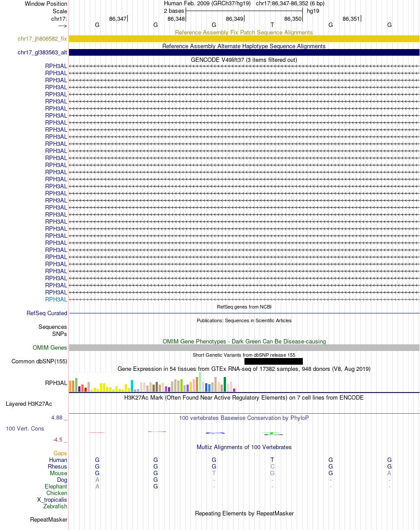
Task: Click the 'hg19' label after the scale bar
Action: (x=313, y=11)
